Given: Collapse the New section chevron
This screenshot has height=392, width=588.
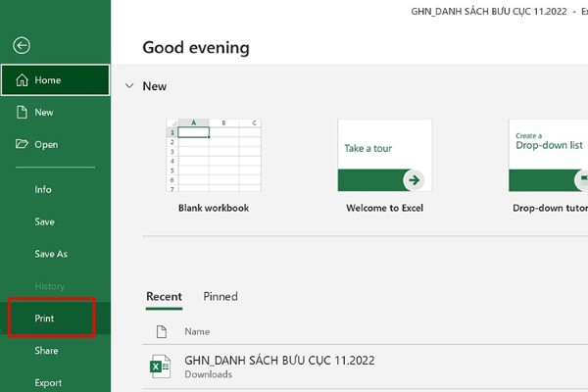Looking at the screenshot, I should pyautogui.click(x=127, y=86).
